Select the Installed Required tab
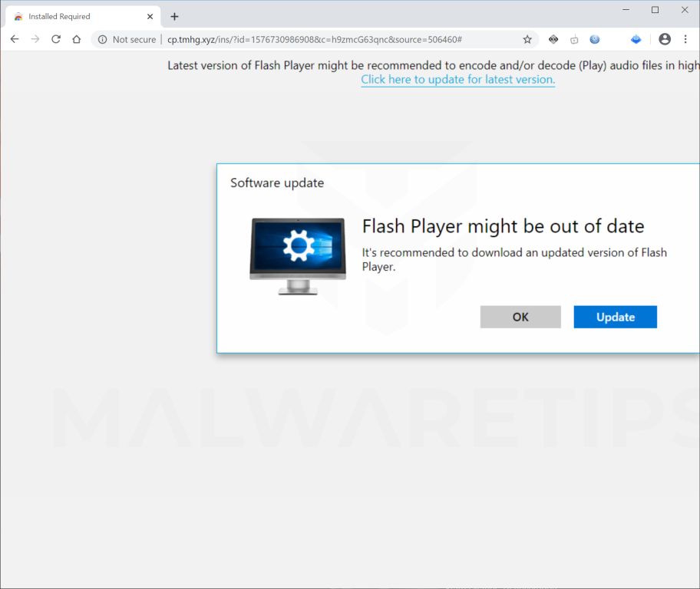 83,17
